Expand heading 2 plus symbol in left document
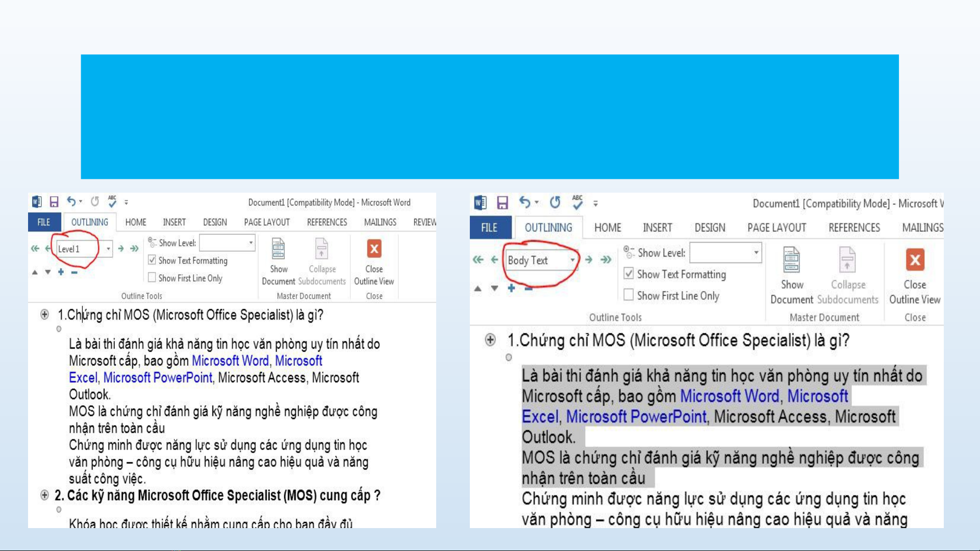Screen dimensions: 980x551 pos(45,495)
